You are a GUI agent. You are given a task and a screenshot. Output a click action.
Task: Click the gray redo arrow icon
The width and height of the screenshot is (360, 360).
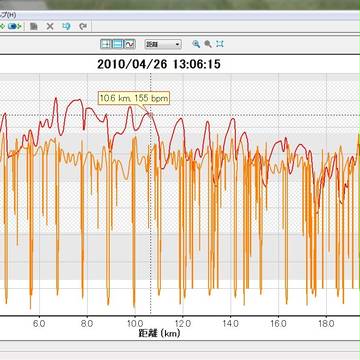83,26
